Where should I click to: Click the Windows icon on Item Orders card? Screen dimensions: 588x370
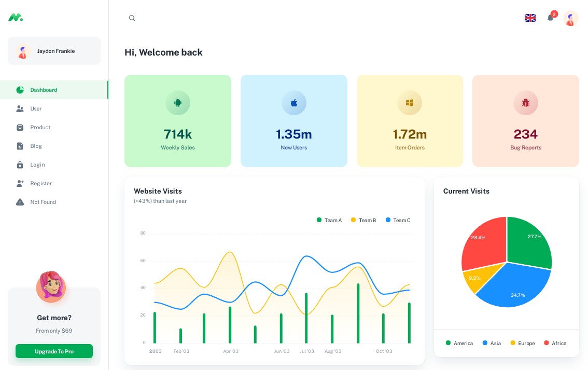[x=410, y=103]
